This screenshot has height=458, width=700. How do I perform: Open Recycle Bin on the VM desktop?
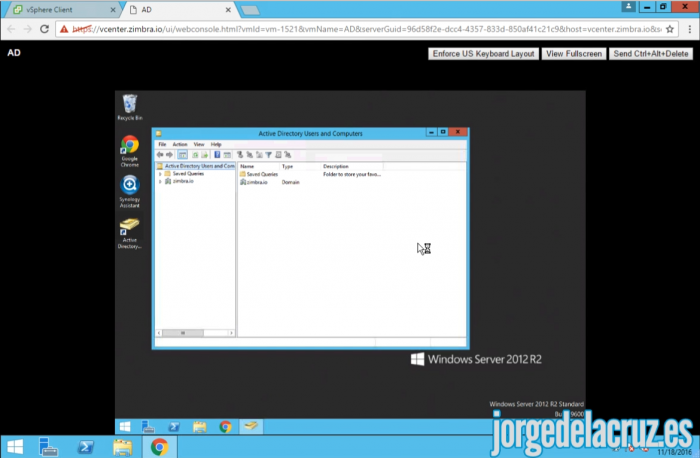130,107
